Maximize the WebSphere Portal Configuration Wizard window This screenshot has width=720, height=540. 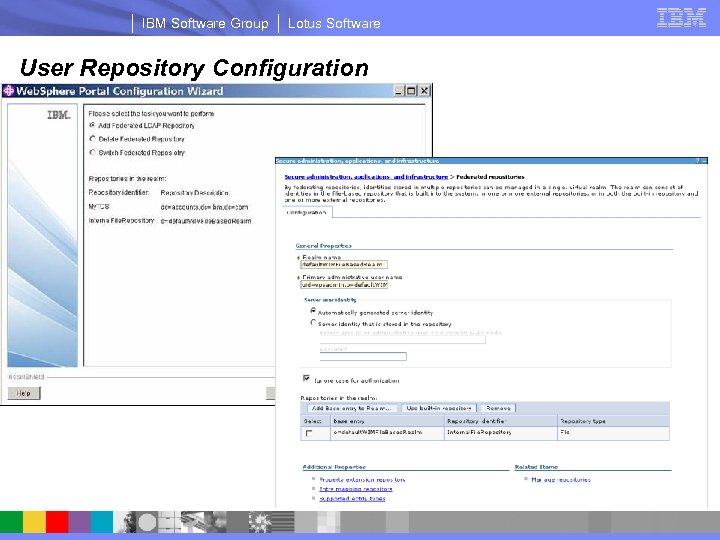point(411,91)
